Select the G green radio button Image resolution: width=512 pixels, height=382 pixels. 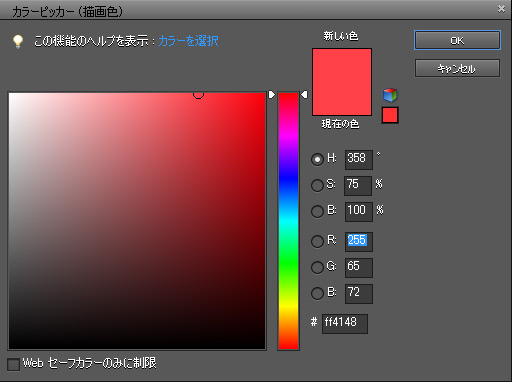click(x=317, y=267)
